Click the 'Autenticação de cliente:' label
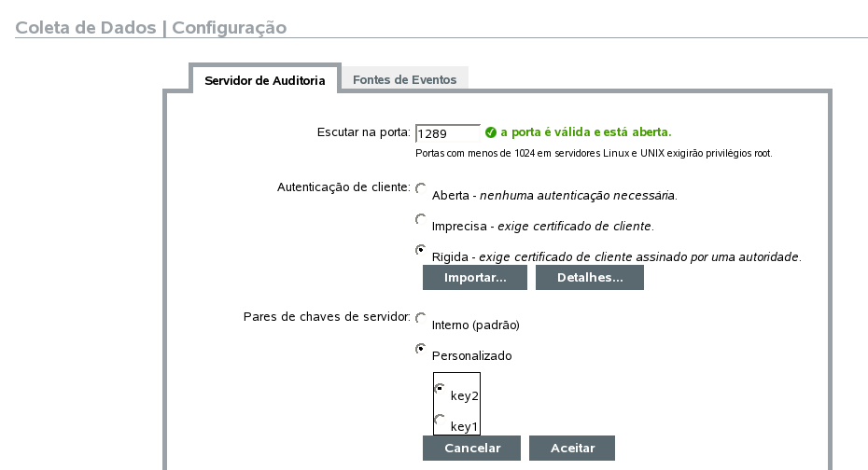This screenshot has height=470, width=868. [343, 187]
